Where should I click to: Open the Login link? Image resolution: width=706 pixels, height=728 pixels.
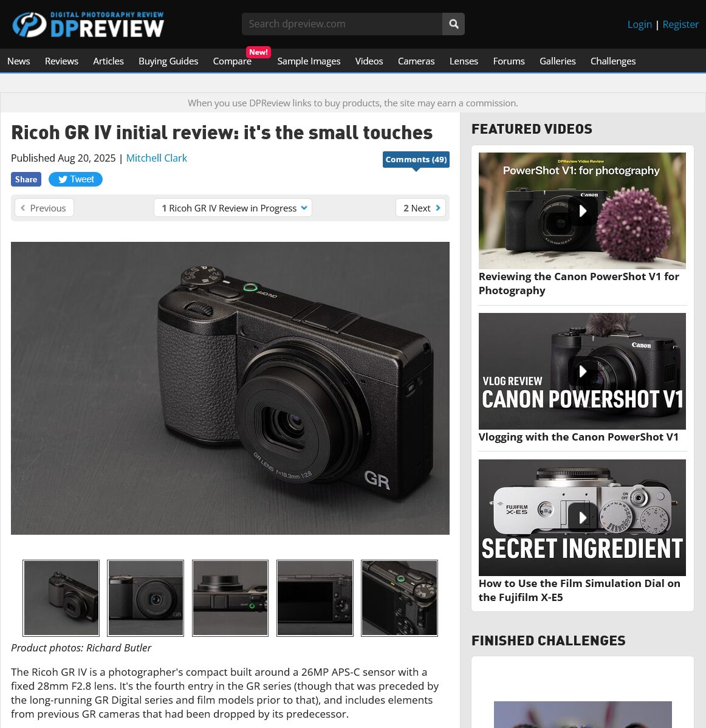tap(640, 24)
